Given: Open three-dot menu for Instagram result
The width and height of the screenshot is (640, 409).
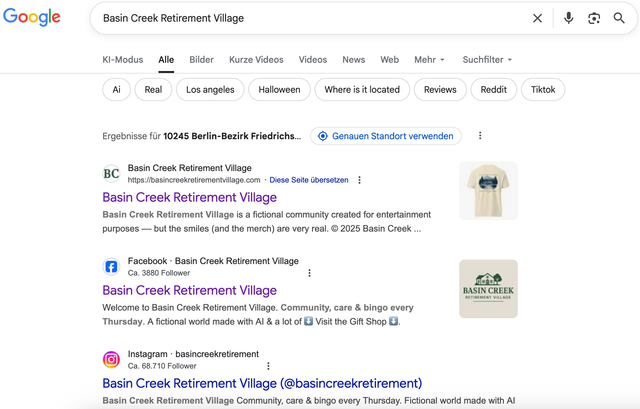Looking at the screenshot, I should tap(268, 366).
